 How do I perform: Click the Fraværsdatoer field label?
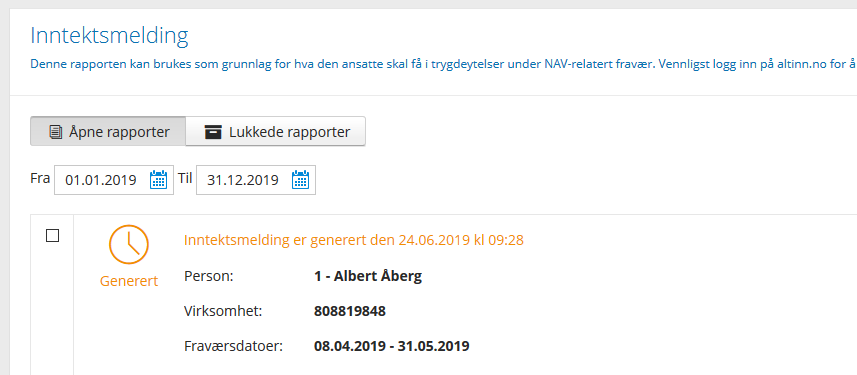pos(233,347)
